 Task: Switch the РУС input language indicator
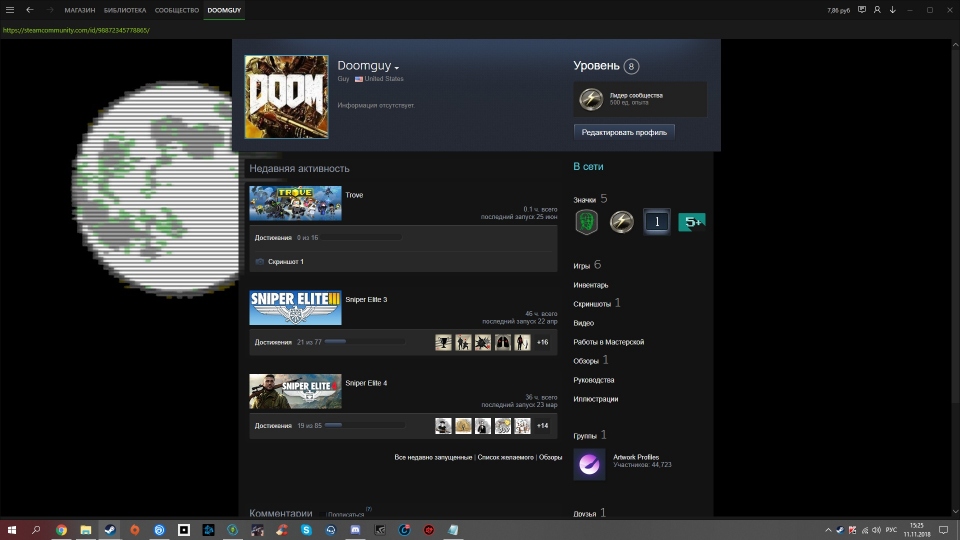click(x=891, y=530)
